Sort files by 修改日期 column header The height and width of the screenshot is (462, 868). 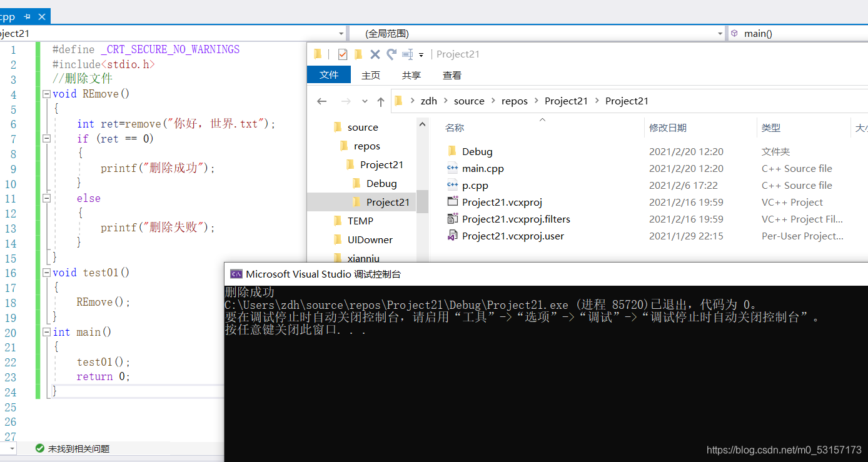[x=668, y=128]
